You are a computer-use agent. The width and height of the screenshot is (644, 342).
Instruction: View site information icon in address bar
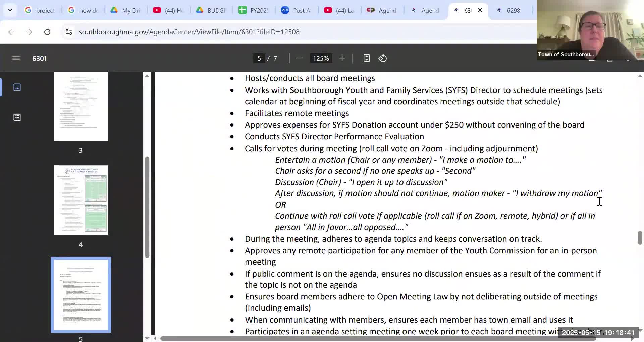pos(69,32)
